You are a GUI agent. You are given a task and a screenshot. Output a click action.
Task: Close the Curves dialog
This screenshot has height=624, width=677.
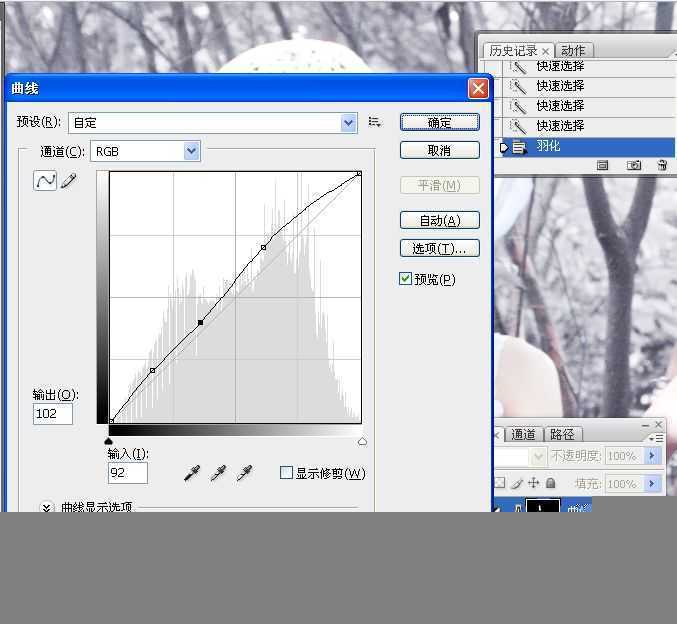[x=478, y=89]
